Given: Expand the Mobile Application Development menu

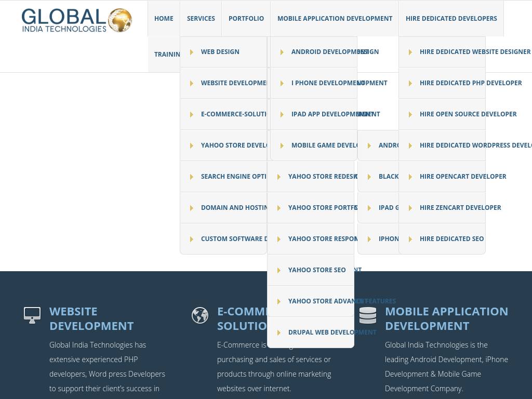Looking at the screenshot, I should click(335, 18).
